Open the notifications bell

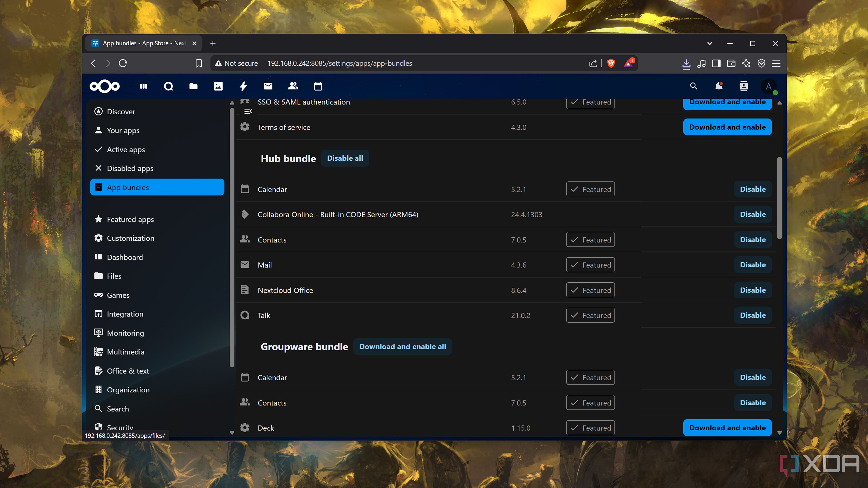coord(719,87)
